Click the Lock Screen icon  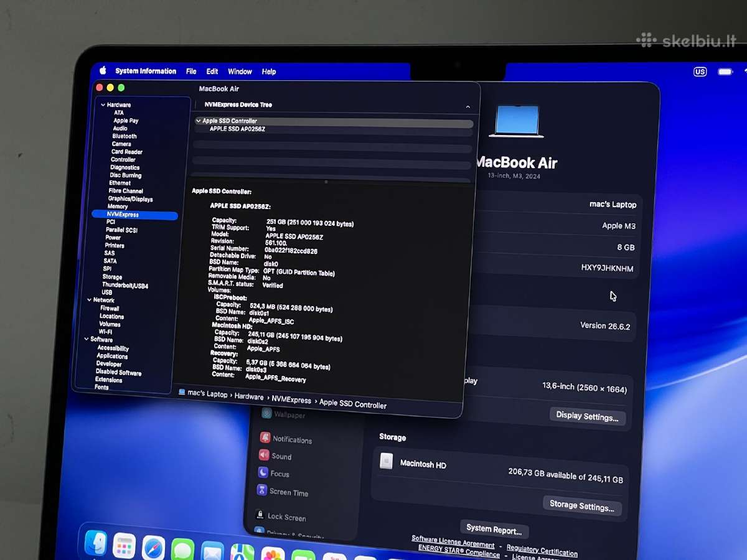point(260,515)
